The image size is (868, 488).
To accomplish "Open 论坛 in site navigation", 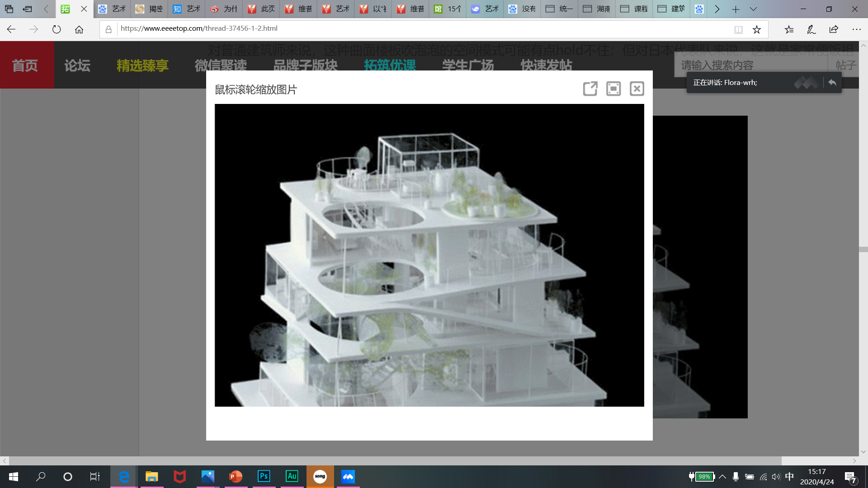I will tap(77, 66).
